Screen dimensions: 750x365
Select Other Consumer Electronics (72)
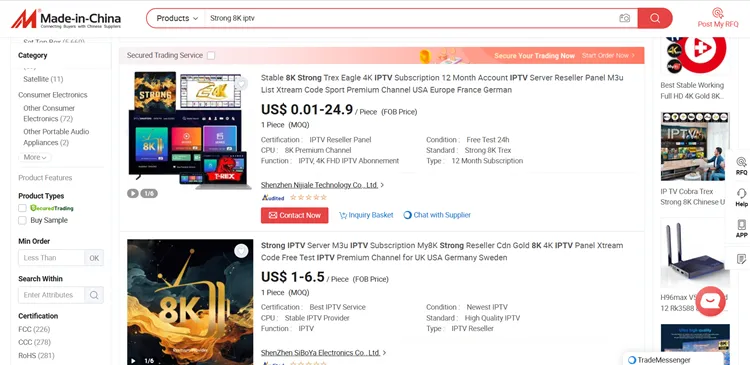click(x=49, y=113)
